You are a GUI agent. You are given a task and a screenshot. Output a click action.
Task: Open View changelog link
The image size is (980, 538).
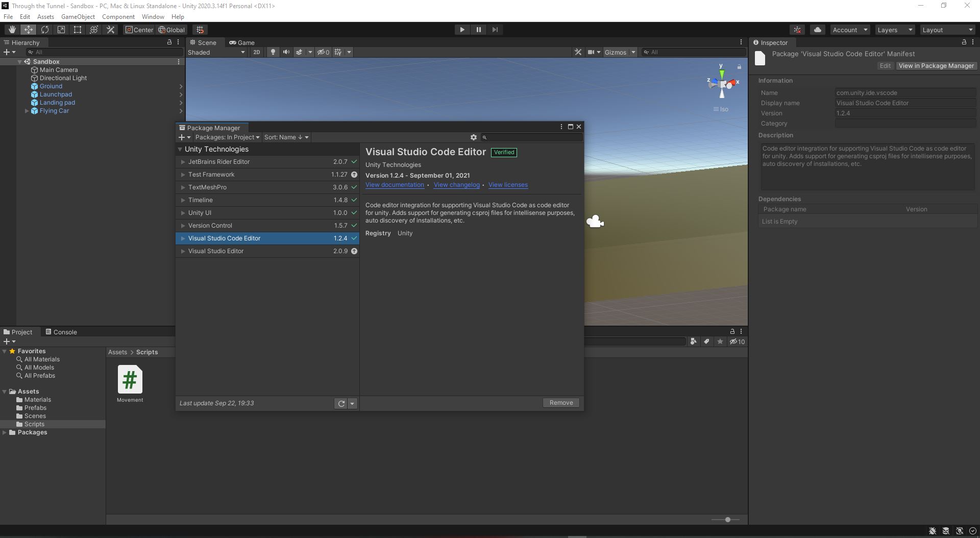[456, 185]
